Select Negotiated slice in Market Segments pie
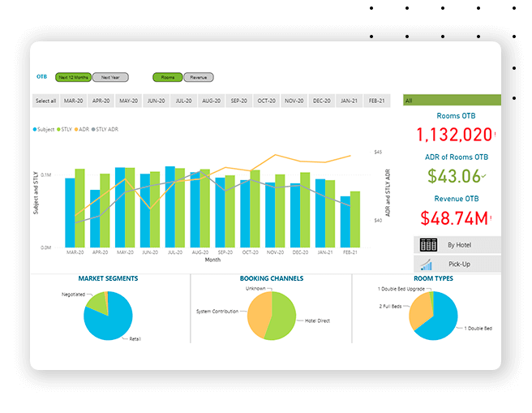 (x=97, y=301)
